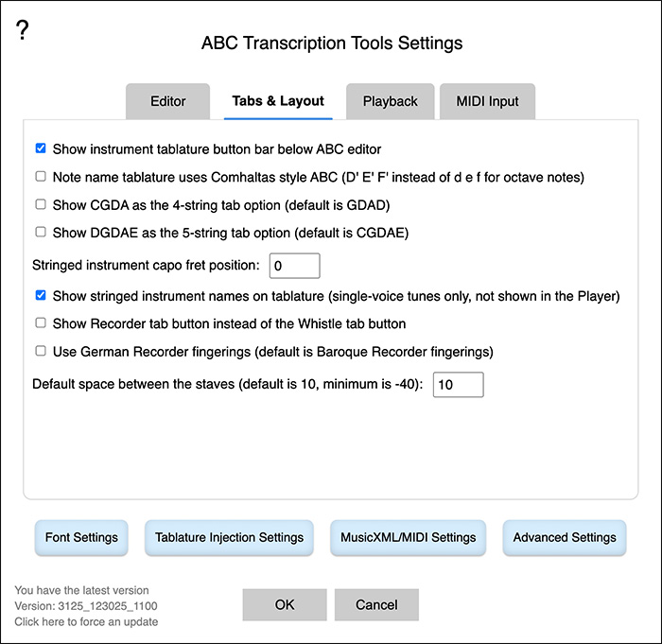662x644 pixels.
Task: Go to the MIDI Input tab
Action: (487, 101)
